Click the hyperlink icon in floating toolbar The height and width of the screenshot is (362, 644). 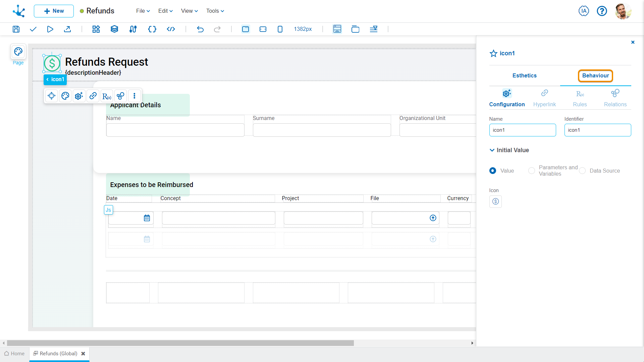(93, 96)
